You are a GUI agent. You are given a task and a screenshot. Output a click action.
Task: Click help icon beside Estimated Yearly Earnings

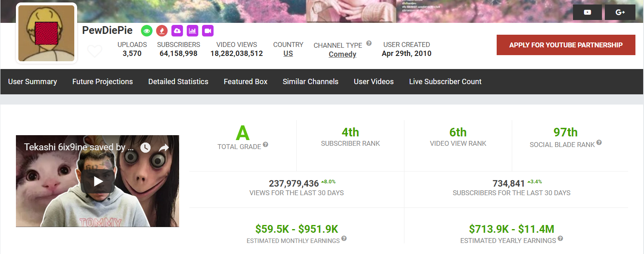click(560, 238)
